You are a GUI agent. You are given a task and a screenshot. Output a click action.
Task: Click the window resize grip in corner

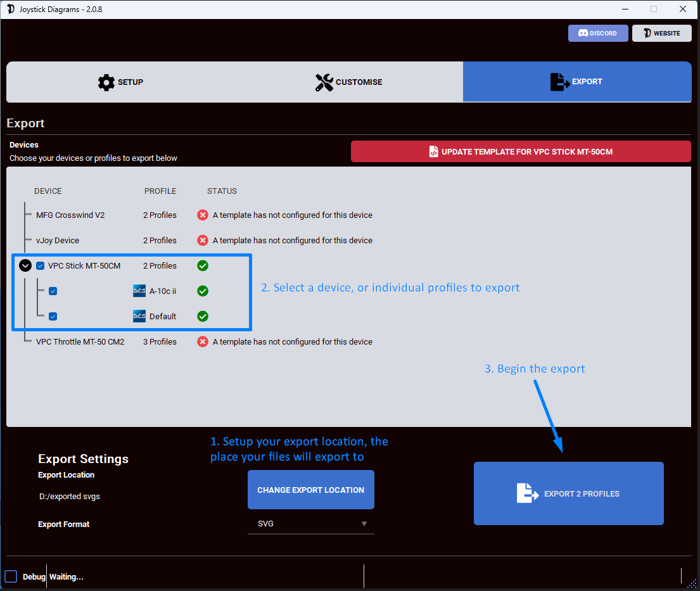pos(692,583)
